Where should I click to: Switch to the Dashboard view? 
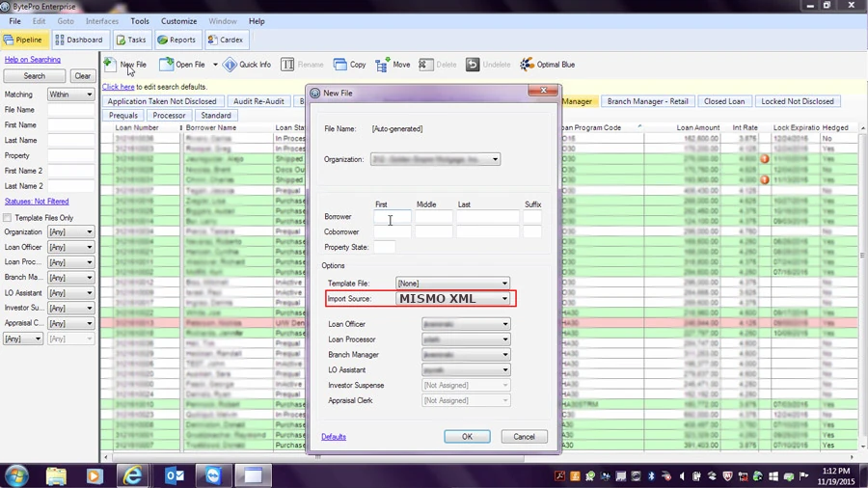coord(79,40)
